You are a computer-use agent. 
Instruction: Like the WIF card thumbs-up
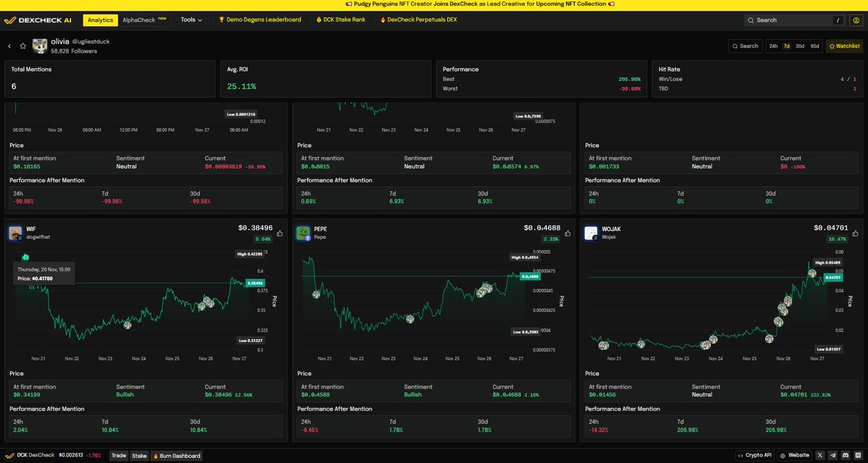(279, 233)
